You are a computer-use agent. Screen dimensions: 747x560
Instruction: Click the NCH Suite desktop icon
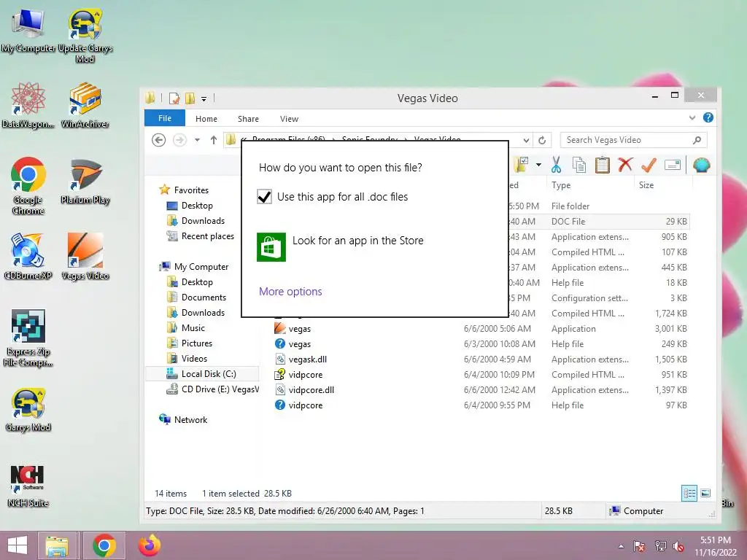[x=28, y=486]
